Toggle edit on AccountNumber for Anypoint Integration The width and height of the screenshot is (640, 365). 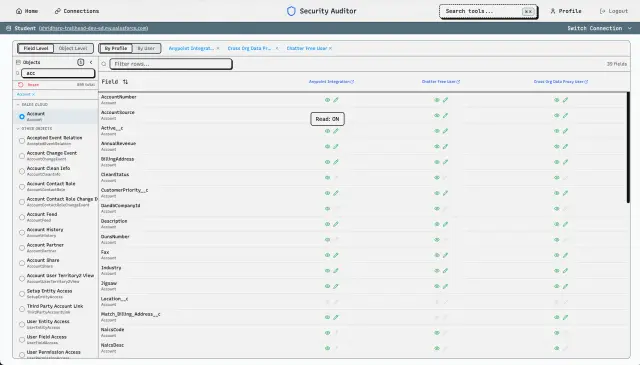coord(336,100)
